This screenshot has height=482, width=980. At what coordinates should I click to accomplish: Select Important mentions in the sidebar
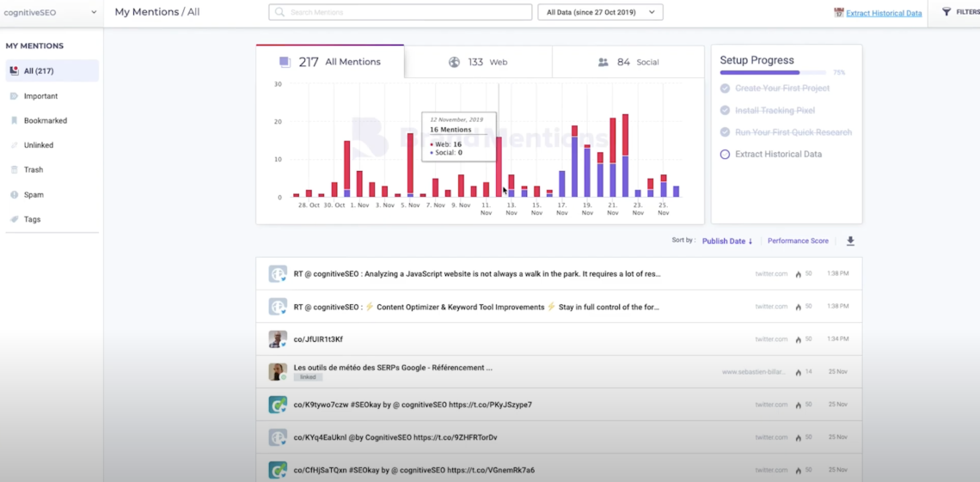(40, 96)
